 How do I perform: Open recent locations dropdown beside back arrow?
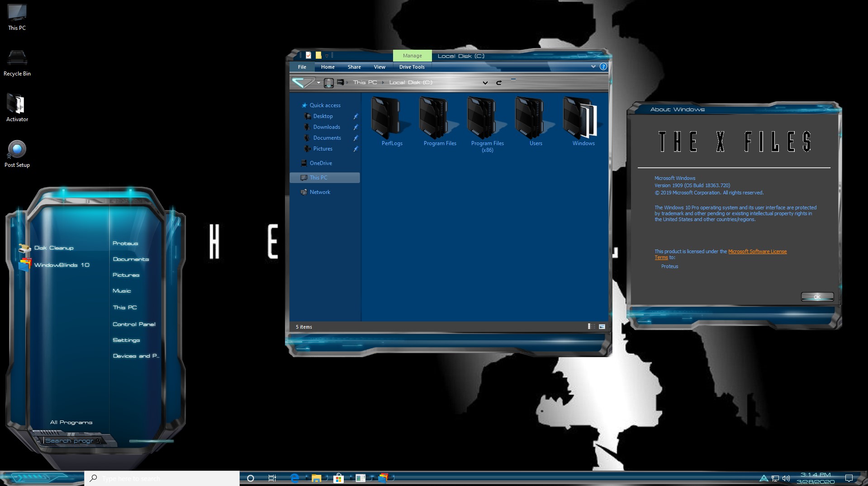[318, 83]
